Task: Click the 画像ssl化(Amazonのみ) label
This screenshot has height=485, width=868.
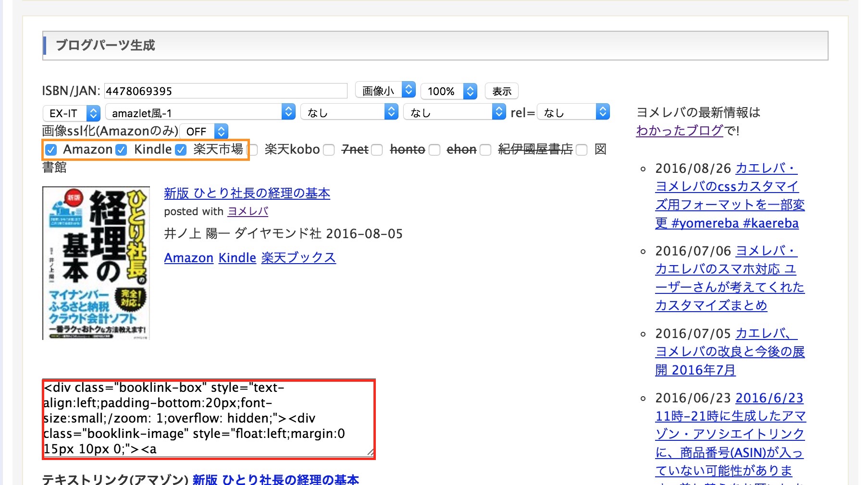Action: pyautogui.click(x=110, y=131)
